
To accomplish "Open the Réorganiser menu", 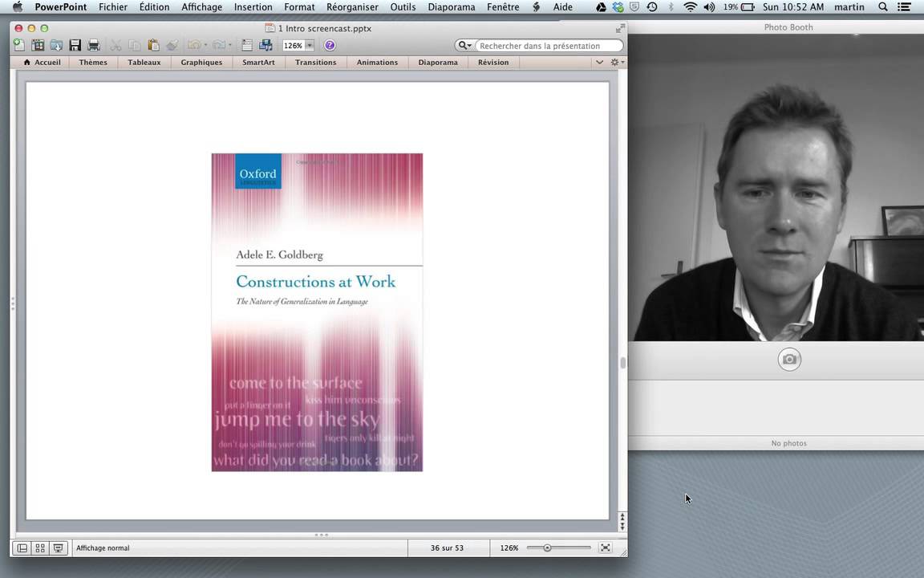I will (x=352, y=7).
